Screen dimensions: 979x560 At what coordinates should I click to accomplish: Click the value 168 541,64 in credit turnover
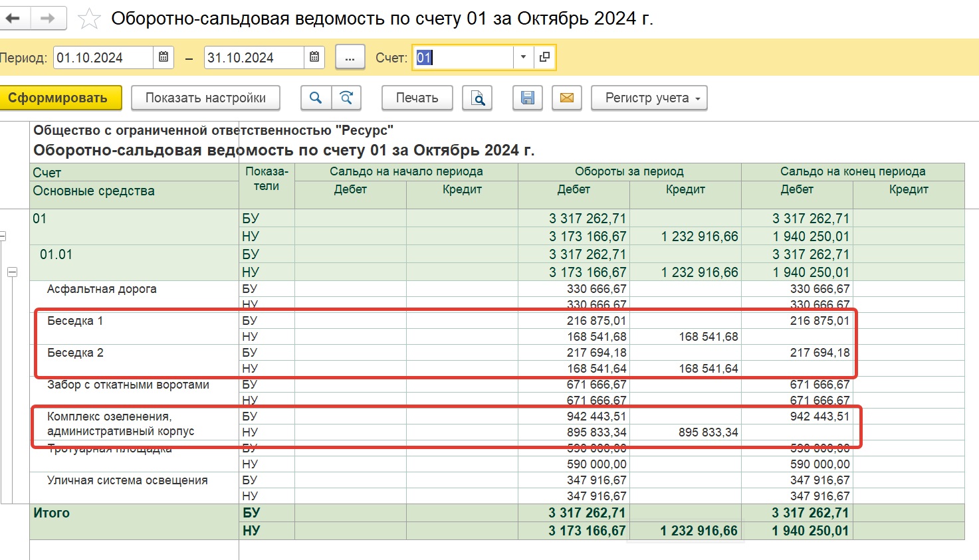[x=708, y=369]
